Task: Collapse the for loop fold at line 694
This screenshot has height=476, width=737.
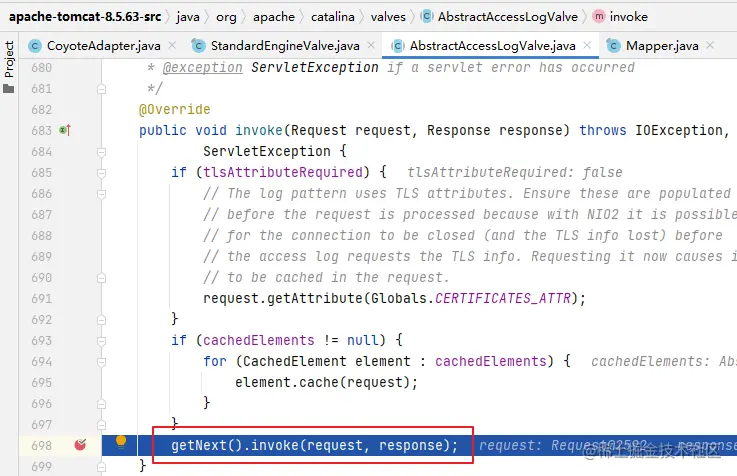Action: pyautogui.click(x=101, y=362)
